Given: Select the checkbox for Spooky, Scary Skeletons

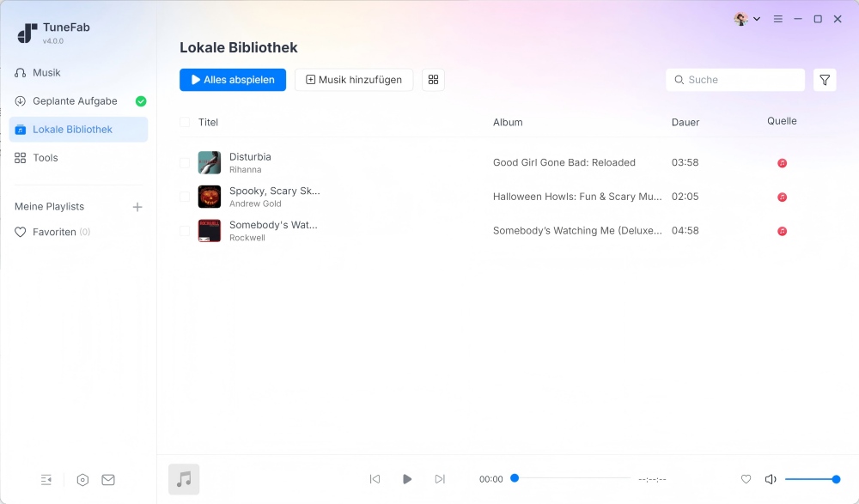Looking at the screenshot, I should 183,196.
